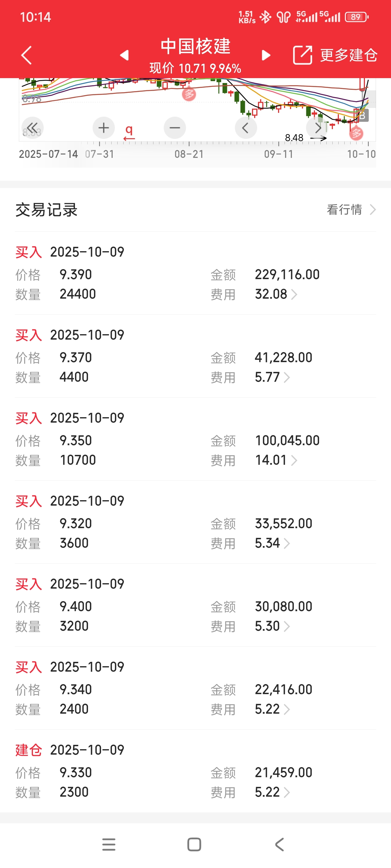The image size is (391, 868).
Task: Open Android recent apps menu button
Action: point(109,844)
